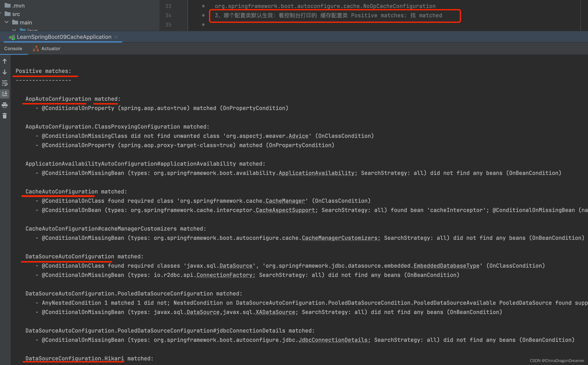The height and width of the screenshot is (365, 588).
Task: Click the Actuator tab icon
Action: 36,48
